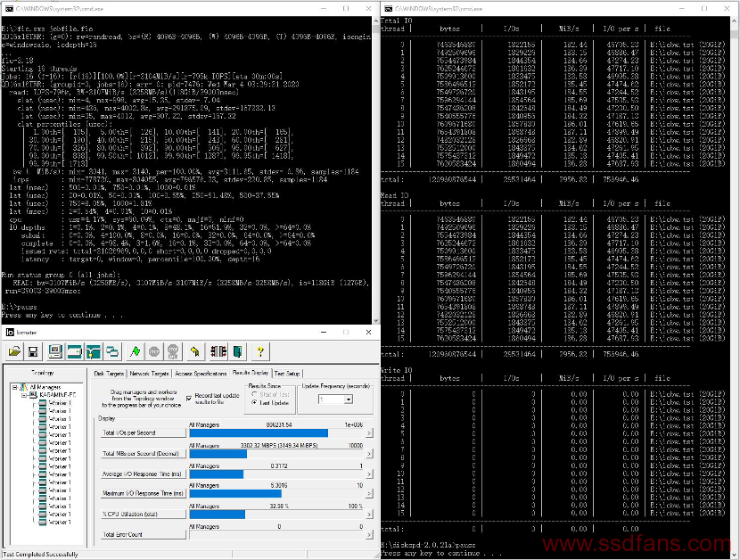Image resolution: width=740 pixels, height=560 pixels.
Task: Stop all tests using second stop icon
Action: click(x=173, y=351)
